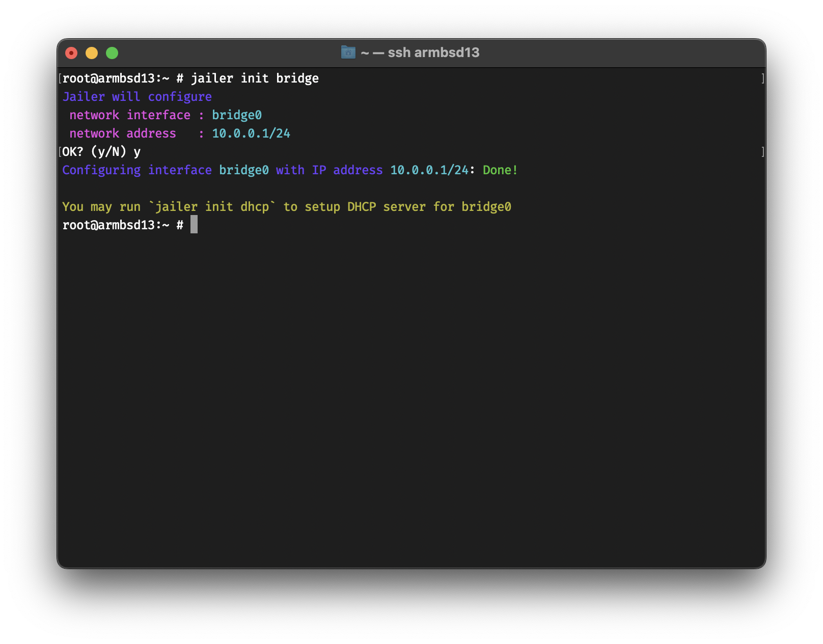Click the 'jailer init bridge' command text
The width and height of the screenshot is (823, 644).
255,78
